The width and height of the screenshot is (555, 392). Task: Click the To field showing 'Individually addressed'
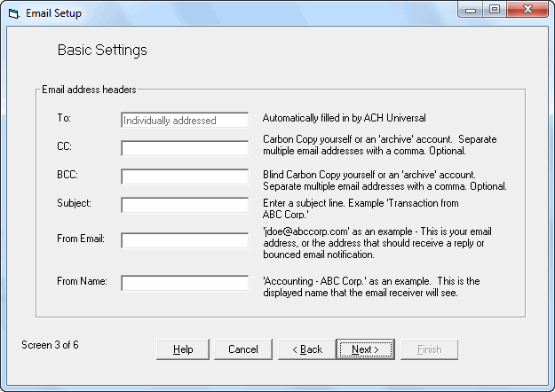pyautogui.click(x=185, y=121)
